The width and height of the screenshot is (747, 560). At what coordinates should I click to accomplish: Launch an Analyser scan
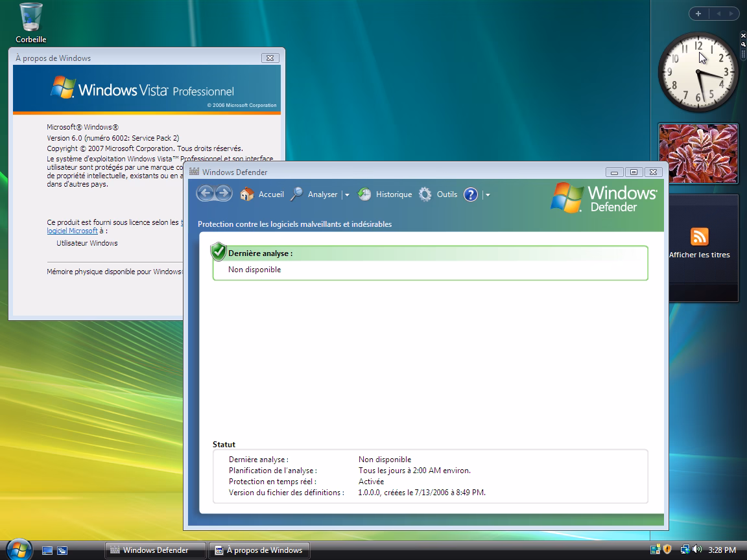[x=323, y=194]
